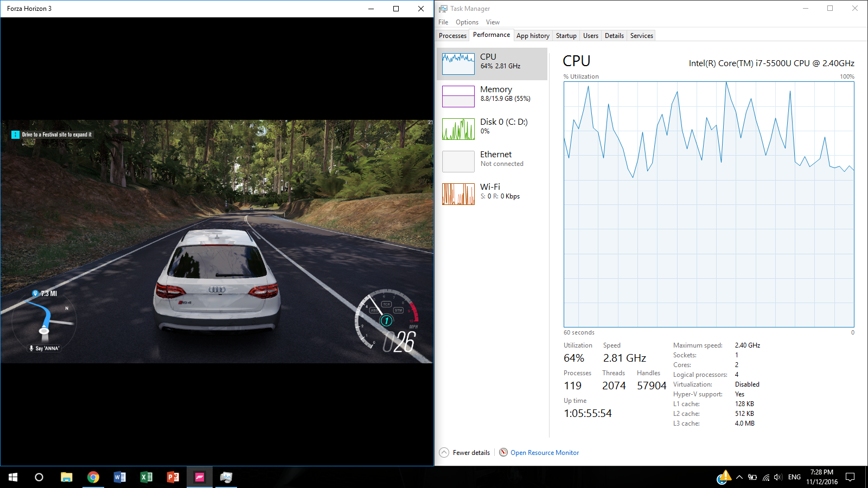The height and width of the screenshot is (488, 868).
Task: Click the Speed value 2.81 GHz
Action: (x=624, y=358)
